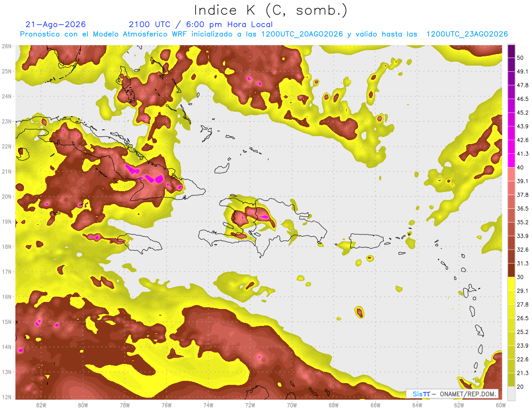Select the date text "21-Ago-2026"
The image size is (532, 411).
pyautogui.click(x=55, y=24)
